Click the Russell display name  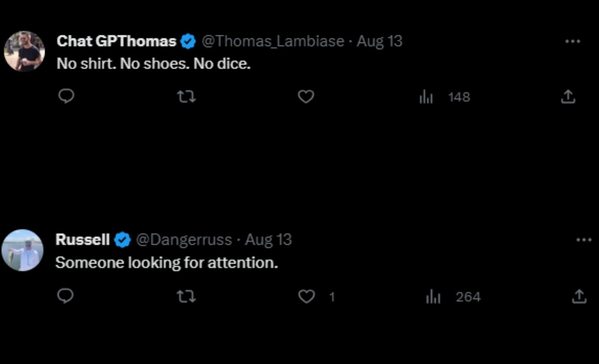(82, 240)
